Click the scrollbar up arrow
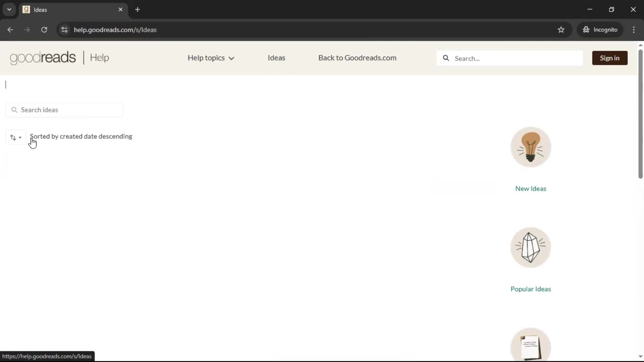The image size is (644, 362). pos(640,45)
